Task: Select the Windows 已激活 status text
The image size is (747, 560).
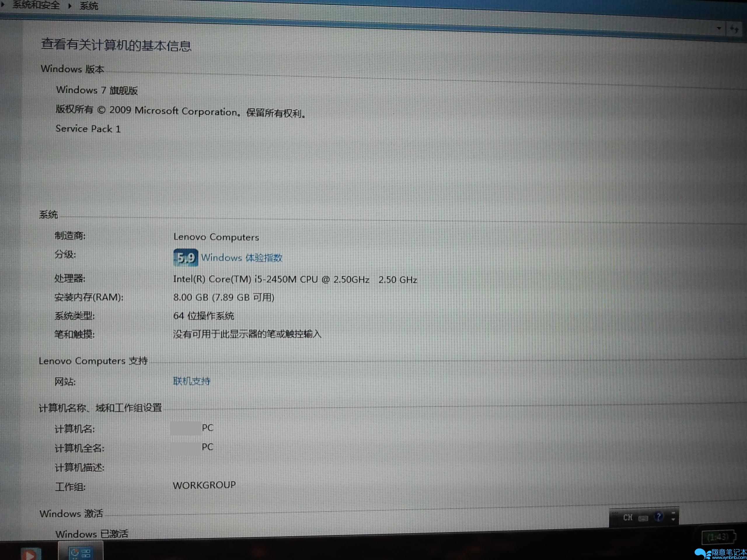Action: [x=92, y=534]
